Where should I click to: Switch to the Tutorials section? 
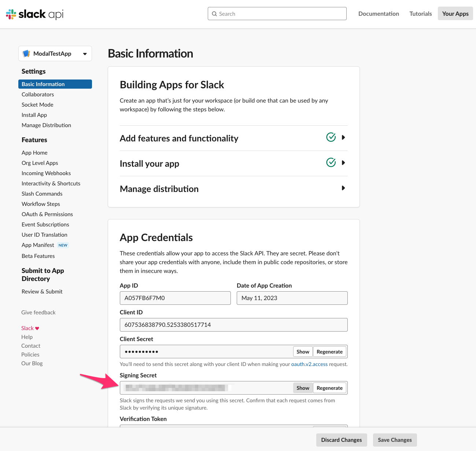420,14
